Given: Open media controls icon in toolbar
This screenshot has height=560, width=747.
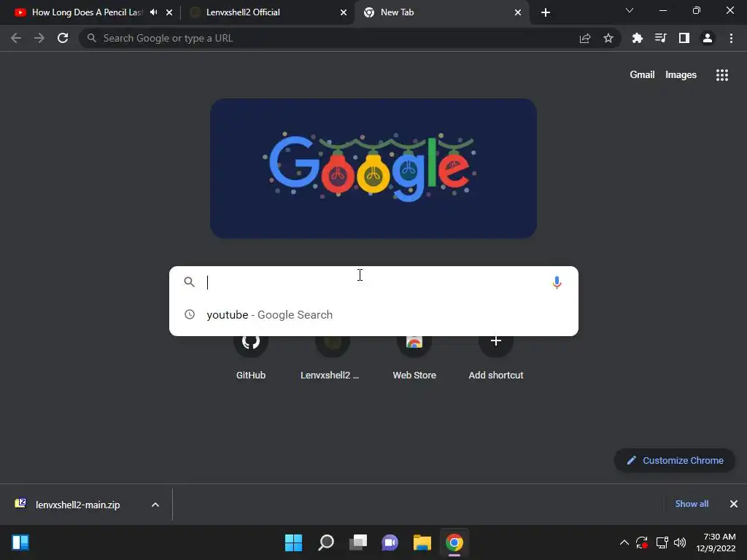Looking at the screenshot, I should [x=661, y=38].
